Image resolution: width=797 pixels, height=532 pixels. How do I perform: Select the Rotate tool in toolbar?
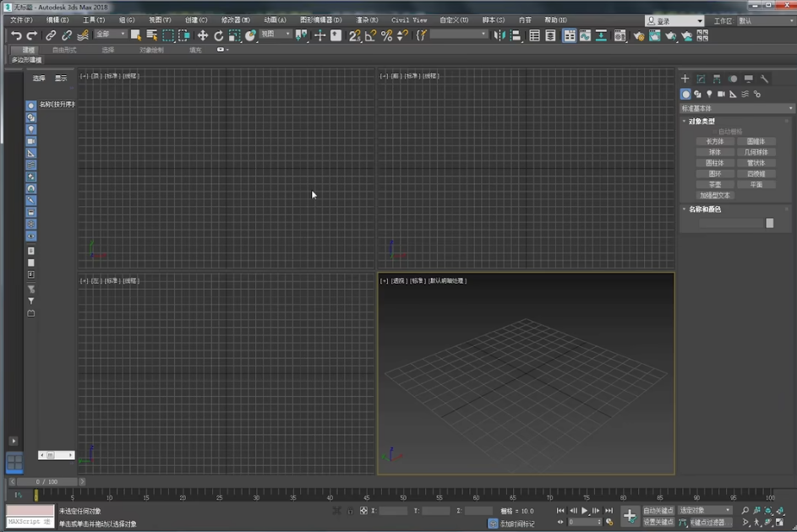(219, 35)
